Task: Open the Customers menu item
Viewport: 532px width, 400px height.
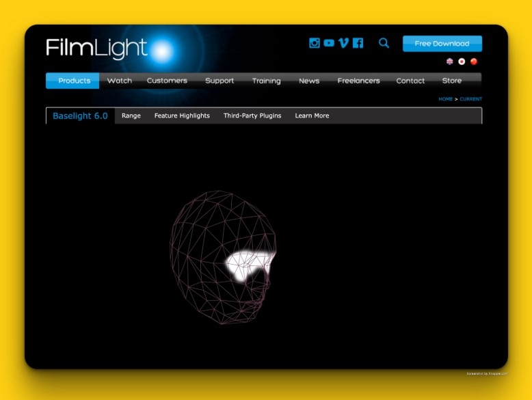Action: 167,81
